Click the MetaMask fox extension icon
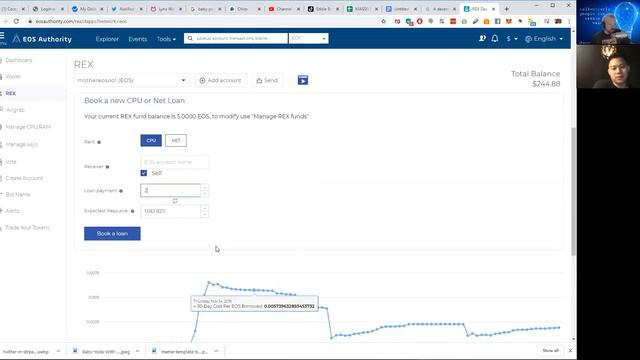The width and height of the screenshot is (640, 360). tap(509, 21)
